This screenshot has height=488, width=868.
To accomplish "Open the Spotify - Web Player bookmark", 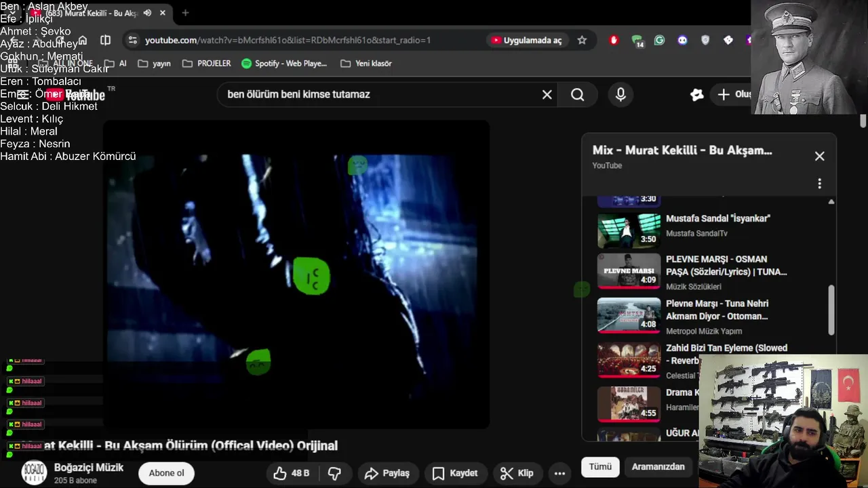I will pyautogui.click(x=284, y=63).
